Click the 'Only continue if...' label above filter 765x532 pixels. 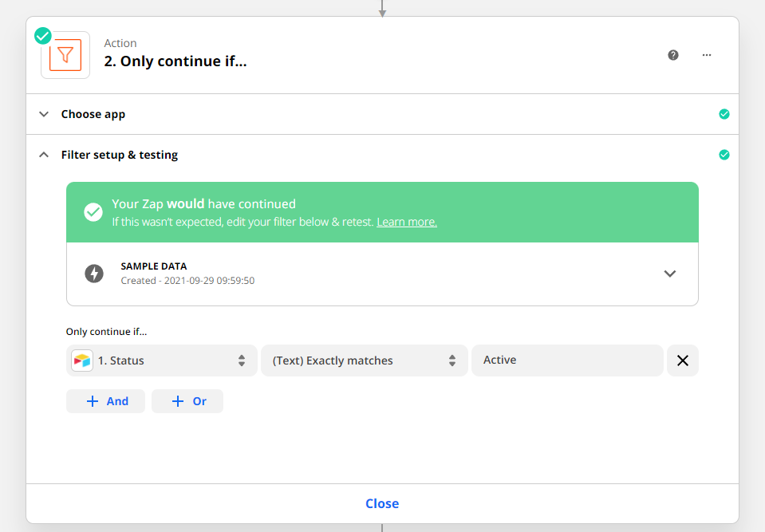(x=106, y=332)
